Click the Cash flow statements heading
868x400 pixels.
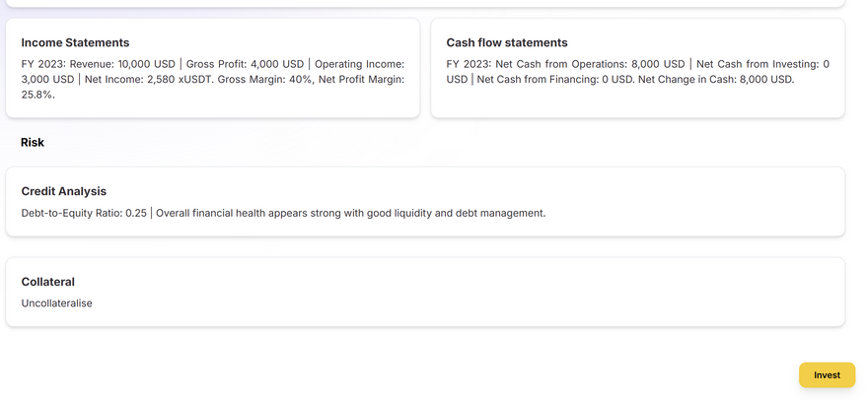click(506, 43)
